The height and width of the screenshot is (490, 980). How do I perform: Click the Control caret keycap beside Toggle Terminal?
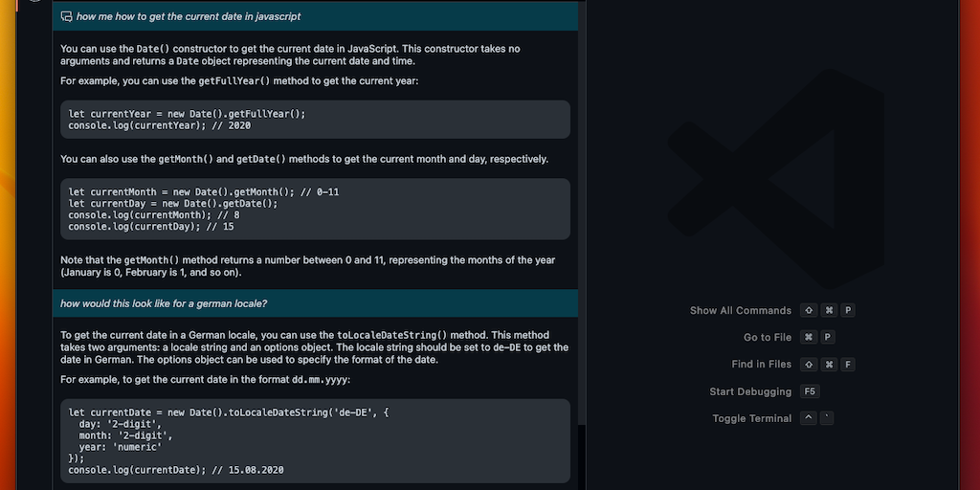pos(809,418)
